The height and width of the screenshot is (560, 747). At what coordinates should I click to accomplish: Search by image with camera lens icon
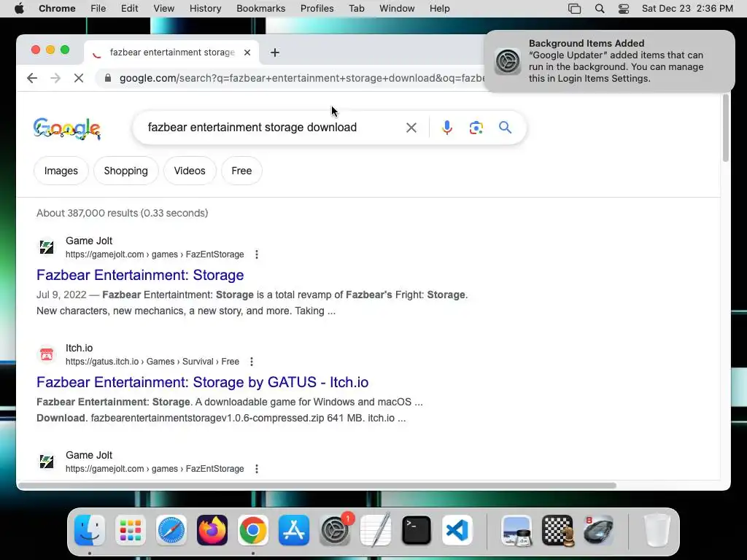(x=476, y=128)
